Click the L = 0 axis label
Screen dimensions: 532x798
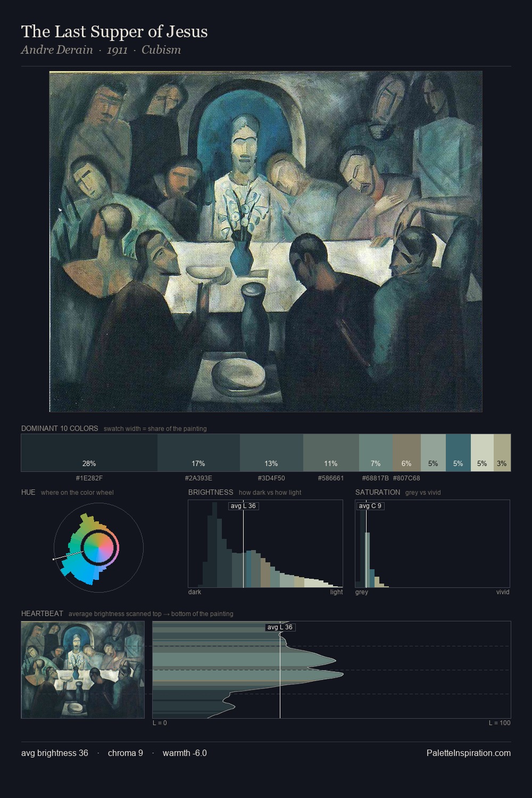pyautogui.click(x=160, y=723)
